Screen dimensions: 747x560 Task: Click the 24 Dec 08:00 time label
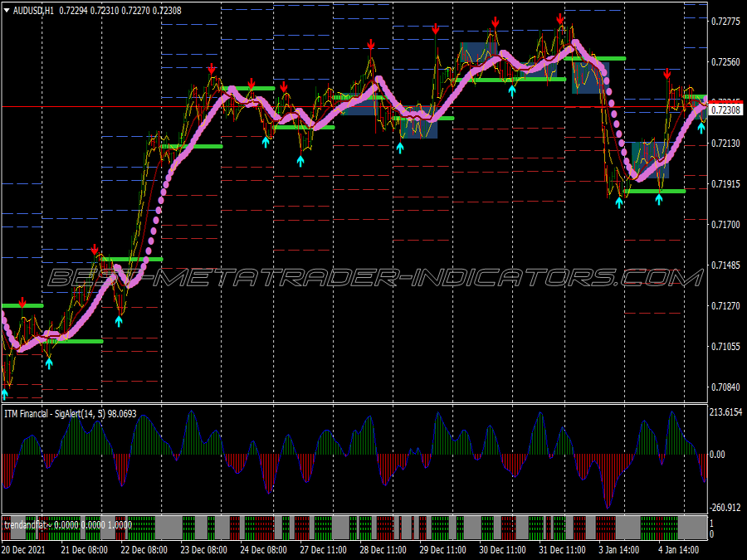coord(263,549)
